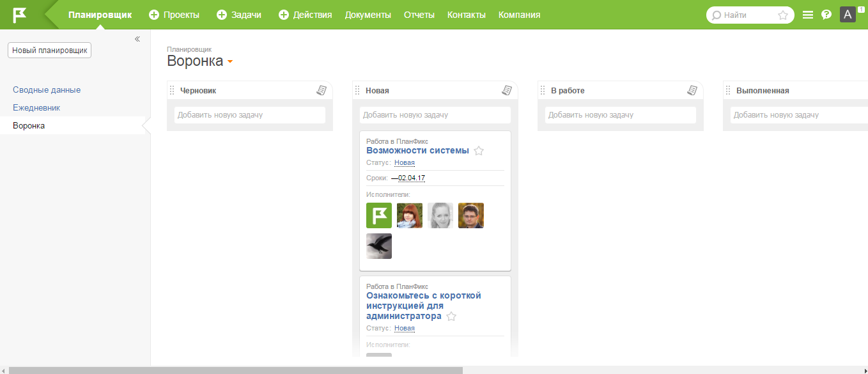Star the Ознакомьтесь с короткой инструкцией task
This screenshot has height=374, width=868.
(451, 316)
